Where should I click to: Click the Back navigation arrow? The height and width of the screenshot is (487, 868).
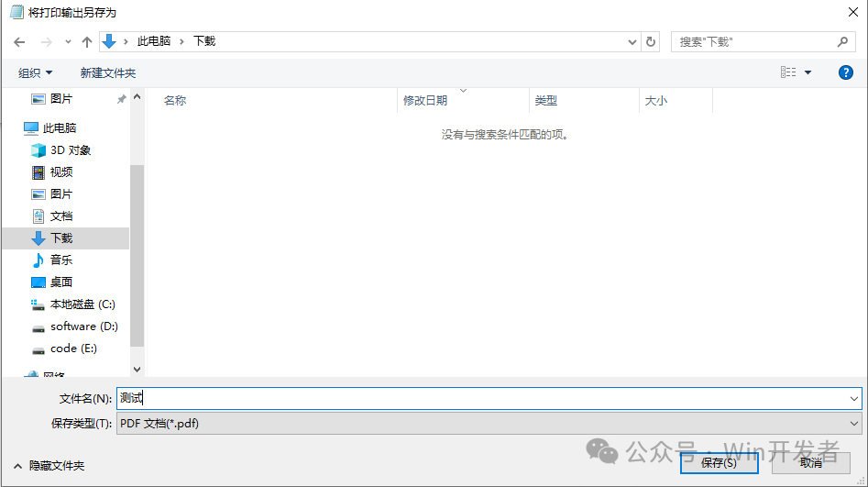pyautogui.click(x=19, y=42)
